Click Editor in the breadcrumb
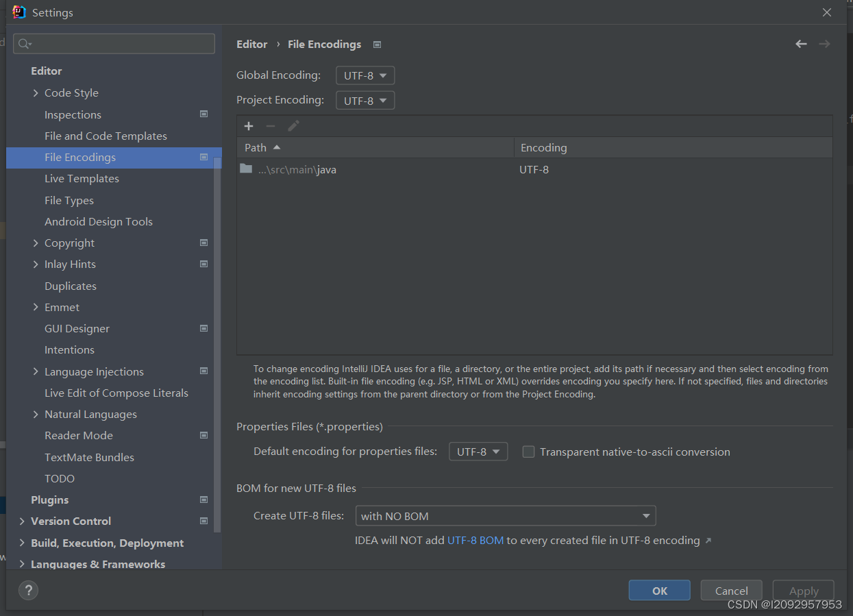The width and height of the screenshot is (853, 616). pos(252,44)
